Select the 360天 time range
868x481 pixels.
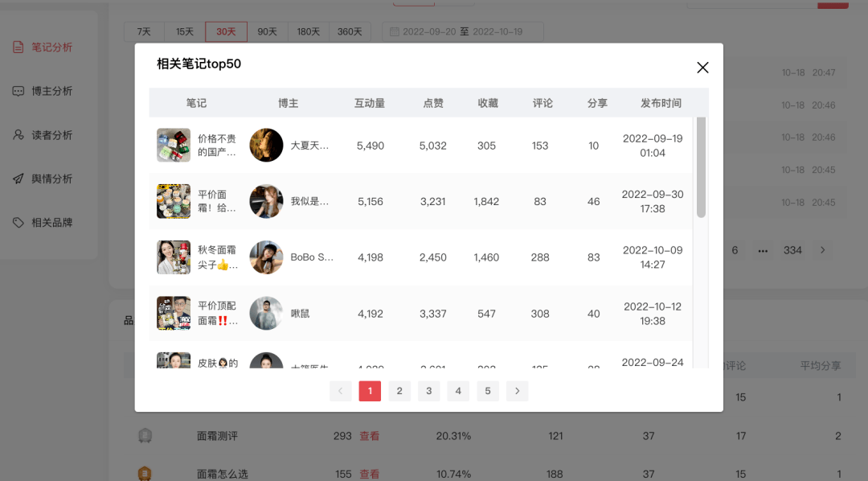pos(350,31)
